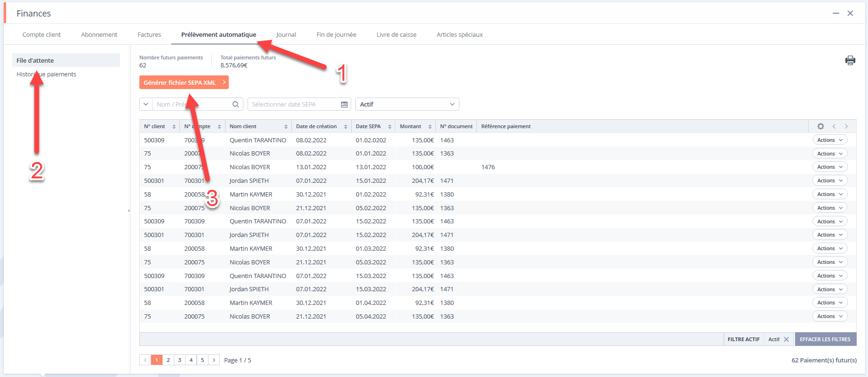
Task: Open table column settings gear
Action: [x=820, y=126]
